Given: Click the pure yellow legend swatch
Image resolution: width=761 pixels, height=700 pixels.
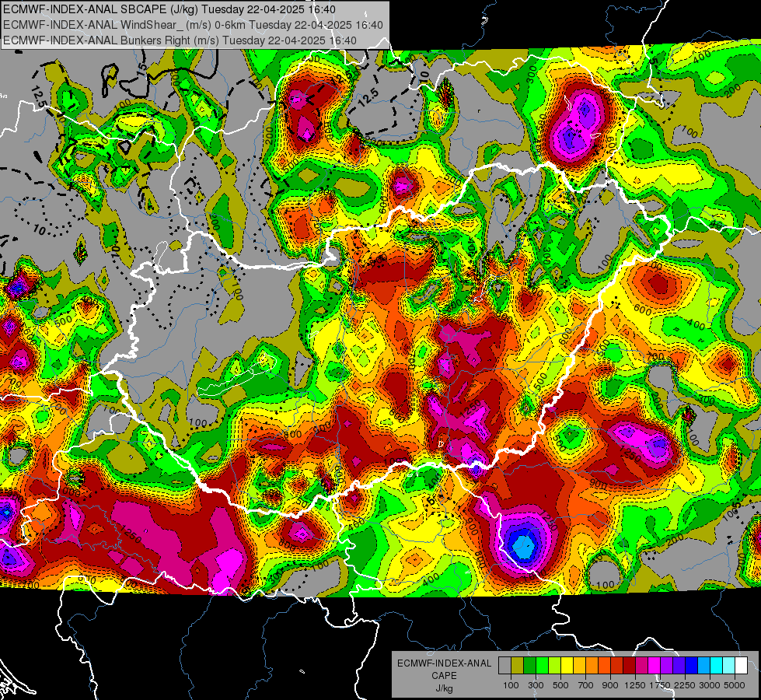Looking at the screenshot, I should [567, 666].
